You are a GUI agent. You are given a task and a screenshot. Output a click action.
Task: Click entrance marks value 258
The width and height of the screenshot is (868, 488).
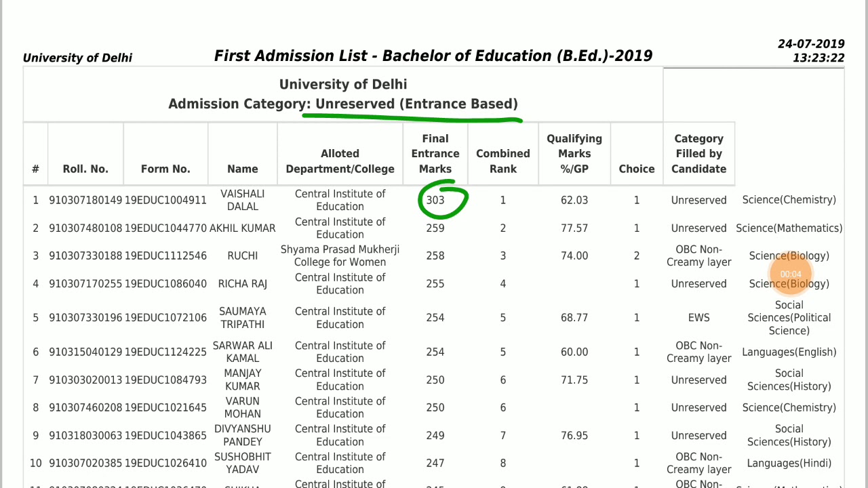click(x=435, y=256)
